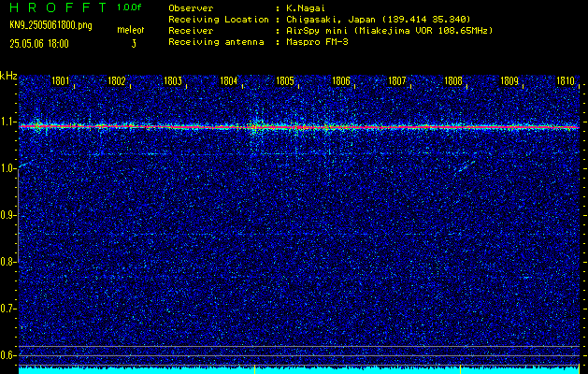Click the 1801 time marker

pyautogui.click(x=60, y=80)
